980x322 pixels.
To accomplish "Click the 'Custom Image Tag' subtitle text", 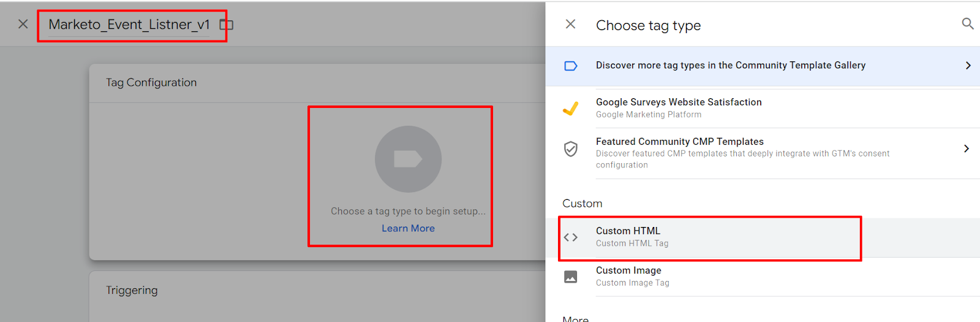I will [633, 283].
